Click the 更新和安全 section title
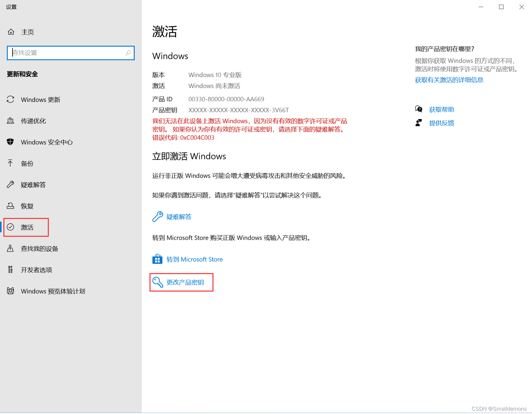 (x=22, y=74)
